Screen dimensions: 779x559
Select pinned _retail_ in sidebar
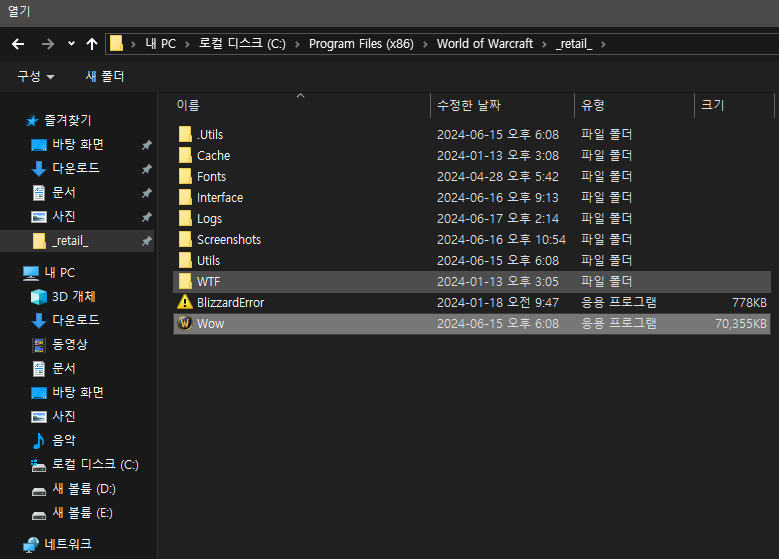tap(77, 241)
